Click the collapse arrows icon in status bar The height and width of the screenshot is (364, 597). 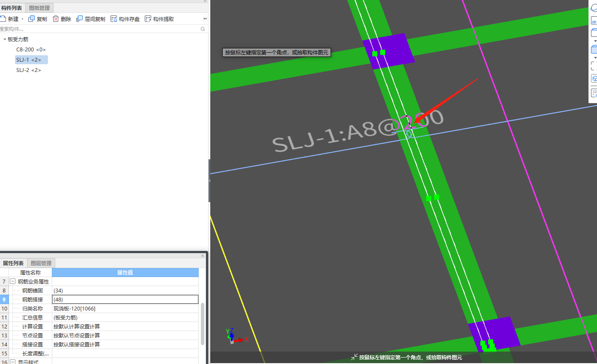(354, 357)
